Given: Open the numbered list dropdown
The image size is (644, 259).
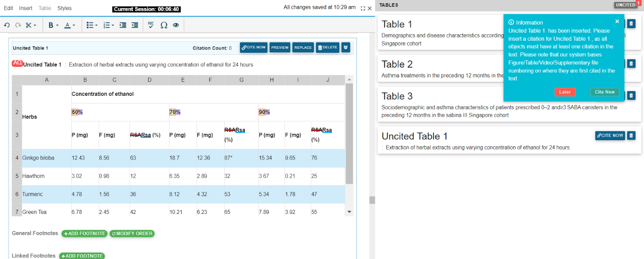Looking at the screenshot, I should click(109, 25).
